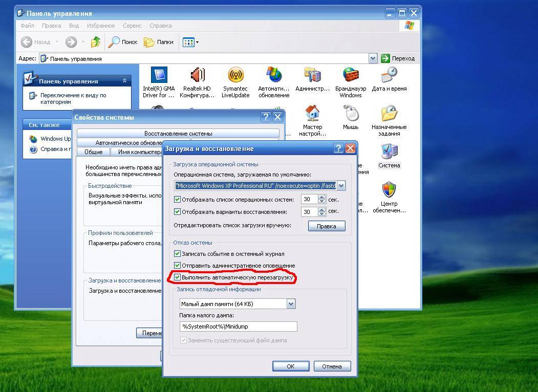This screenshot has height=392, width=538.
Task: Close the Startup and Recovery (Загрузка и восстановление) dialog
Action: coord(350,148)
